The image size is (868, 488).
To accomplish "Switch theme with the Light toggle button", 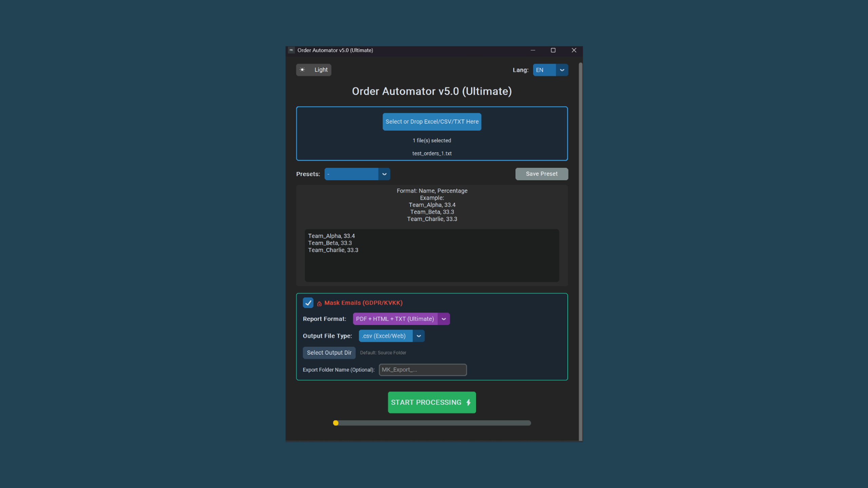I will pos(313,70).
